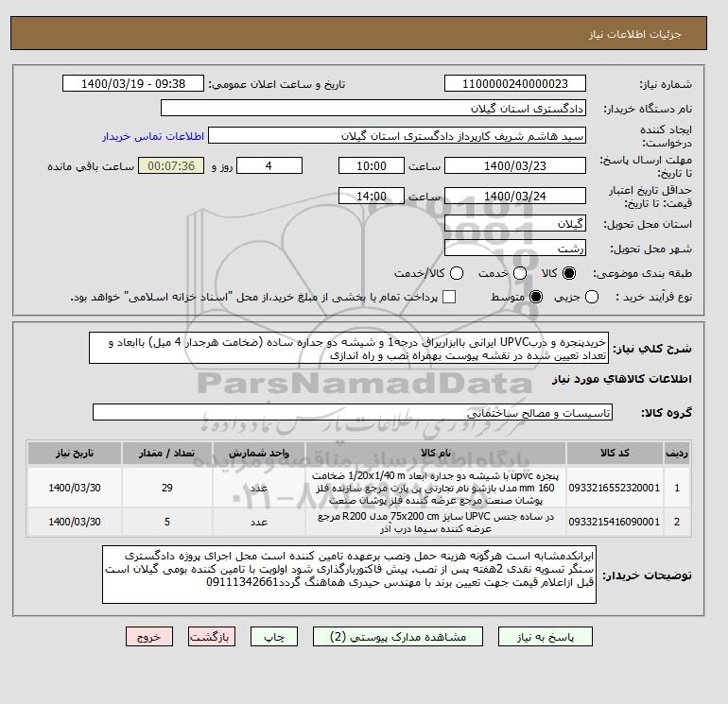The height and width of the screenshot is (704, 728).
Task: Click the بازگشت back button
Action: coord(212,637)
